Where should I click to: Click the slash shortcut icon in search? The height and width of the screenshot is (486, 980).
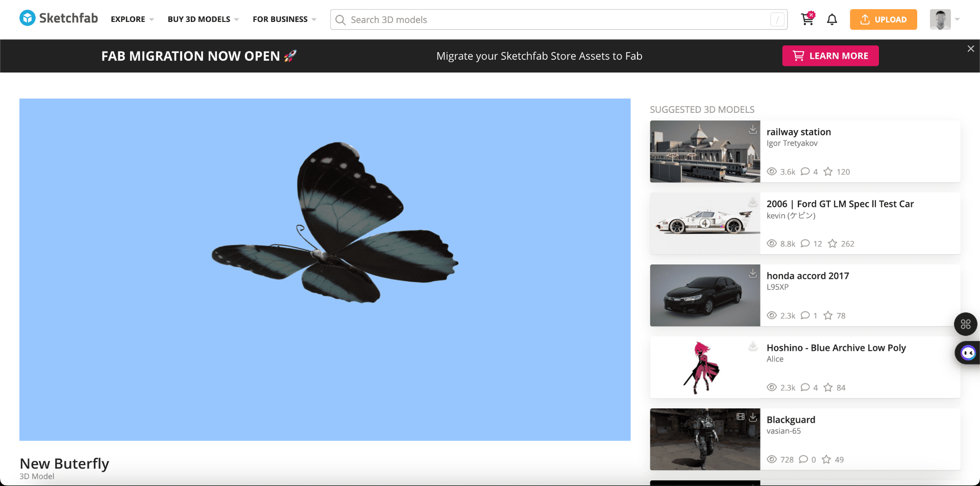[777, 20]
